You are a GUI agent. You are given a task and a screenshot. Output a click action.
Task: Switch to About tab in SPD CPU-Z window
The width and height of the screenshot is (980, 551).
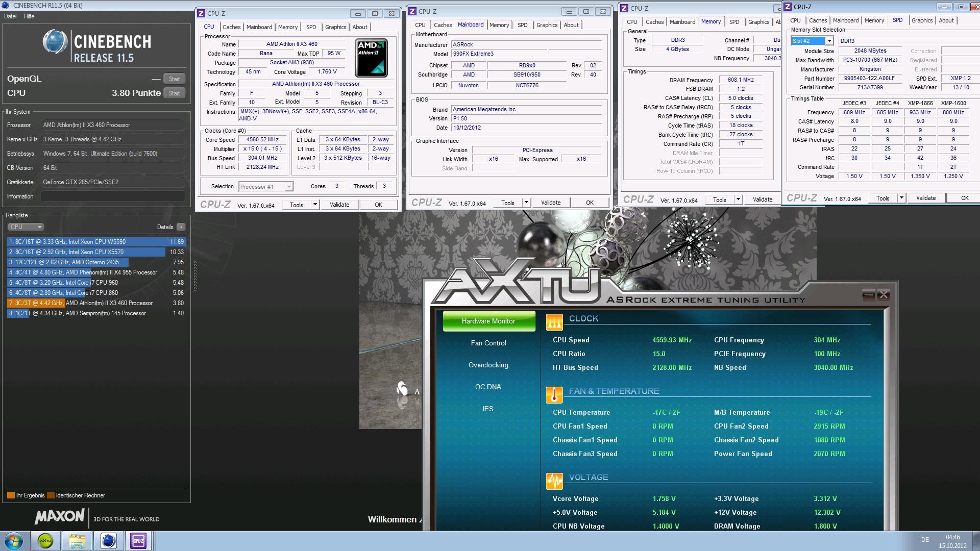coord(946,20)
